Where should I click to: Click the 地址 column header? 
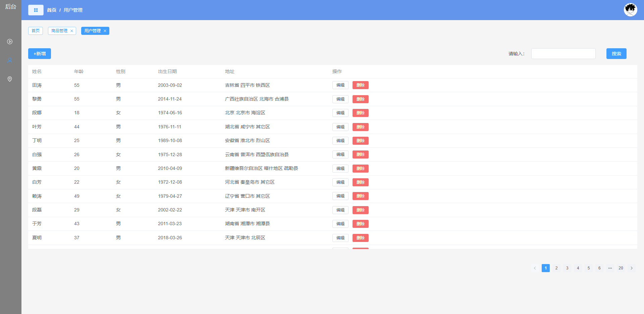click(230, 71)
